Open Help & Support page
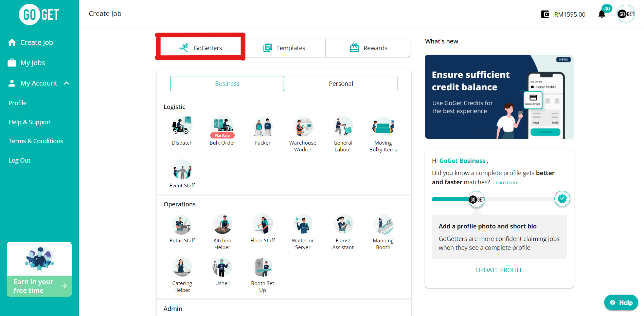The image size is (644, 316). click(x=30, y=122)
